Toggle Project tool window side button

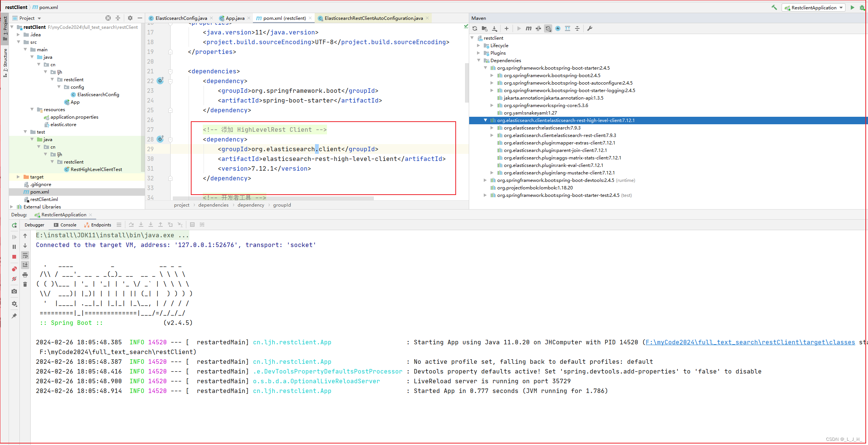point(5,28)
